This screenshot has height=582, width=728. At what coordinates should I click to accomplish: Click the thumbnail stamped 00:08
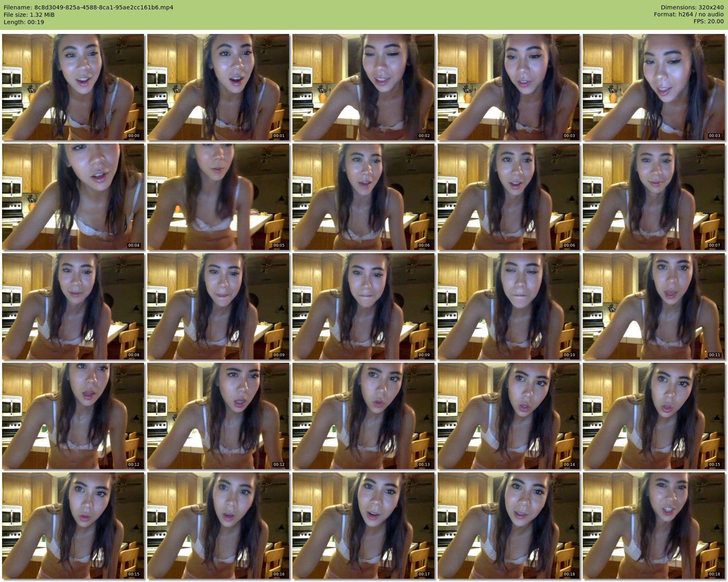(x=73, y=306)
